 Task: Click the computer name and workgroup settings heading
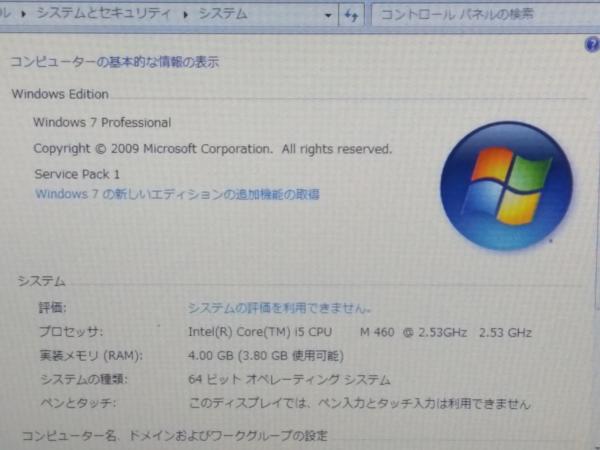pyautogui.click(x=175, y=436)
